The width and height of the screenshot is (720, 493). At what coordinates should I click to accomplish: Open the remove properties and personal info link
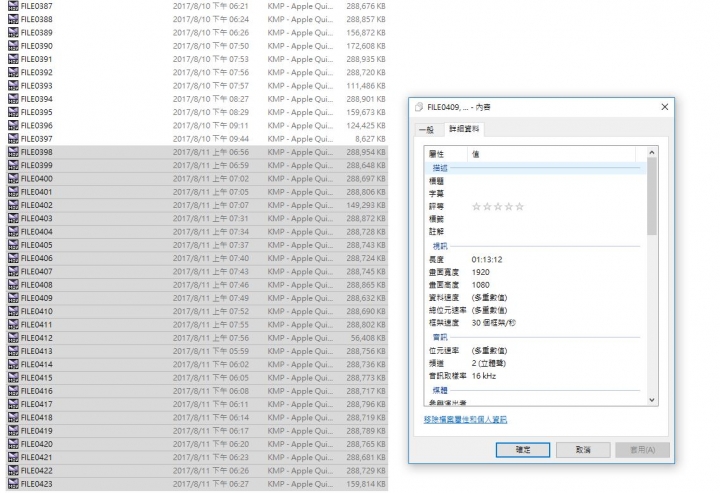click(465, 420)
